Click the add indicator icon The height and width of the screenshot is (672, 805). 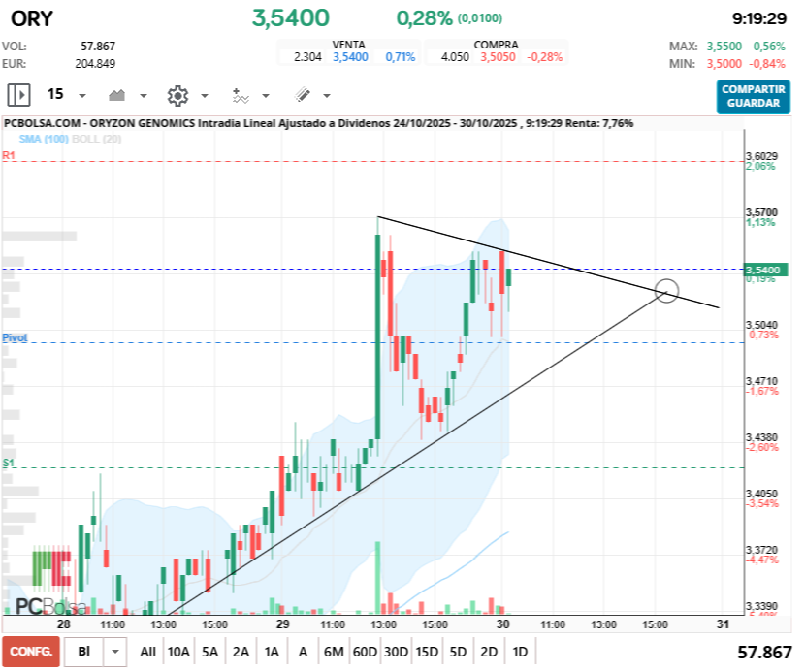coord(242,94)
